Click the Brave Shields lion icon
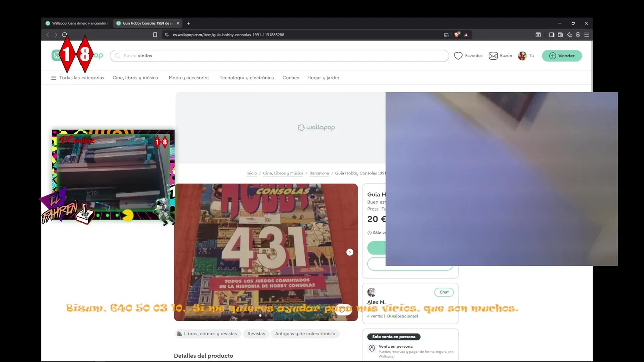This screenshot has height=362, width=644. click(x=457, y=35)
